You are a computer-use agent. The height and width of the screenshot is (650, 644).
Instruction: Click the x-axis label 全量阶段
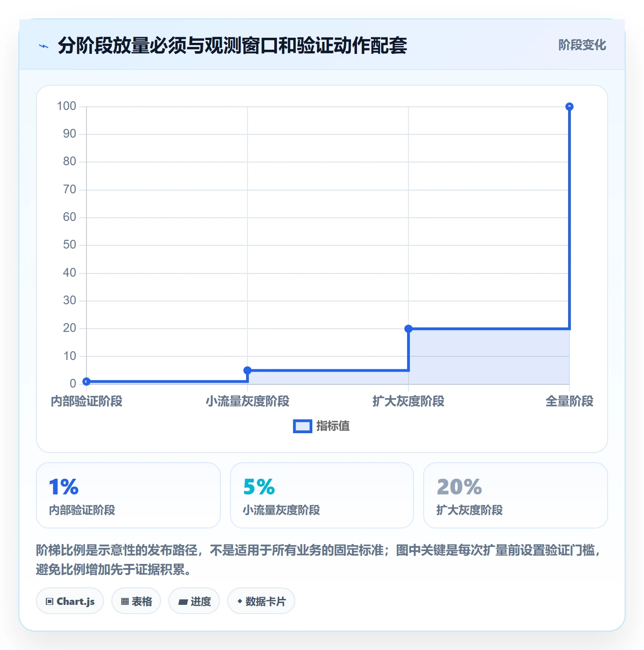pyautogui.click(x=569, y=401)
